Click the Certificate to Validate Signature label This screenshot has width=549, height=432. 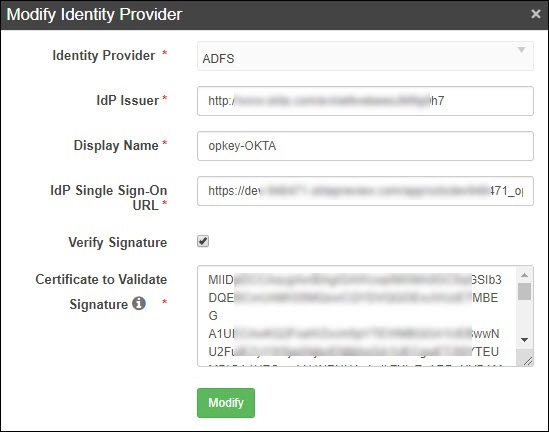tap(101, 292)
